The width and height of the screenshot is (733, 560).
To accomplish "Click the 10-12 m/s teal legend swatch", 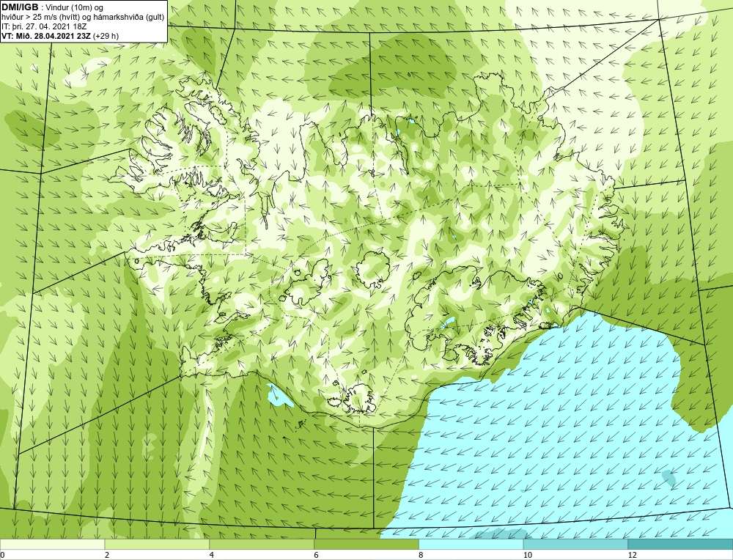I will [x=576, y=545].
